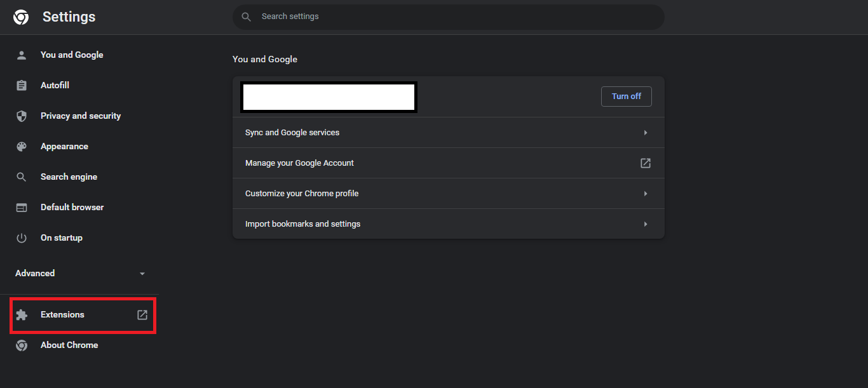Open Import bookmarks and settings arrow

(x=646, y=224)
